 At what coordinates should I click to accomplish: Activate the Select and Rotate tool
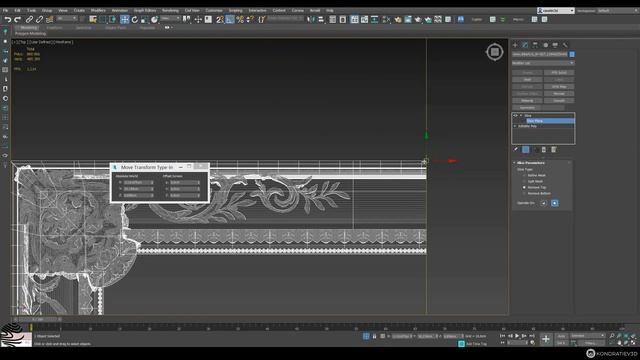click(135, 19)
